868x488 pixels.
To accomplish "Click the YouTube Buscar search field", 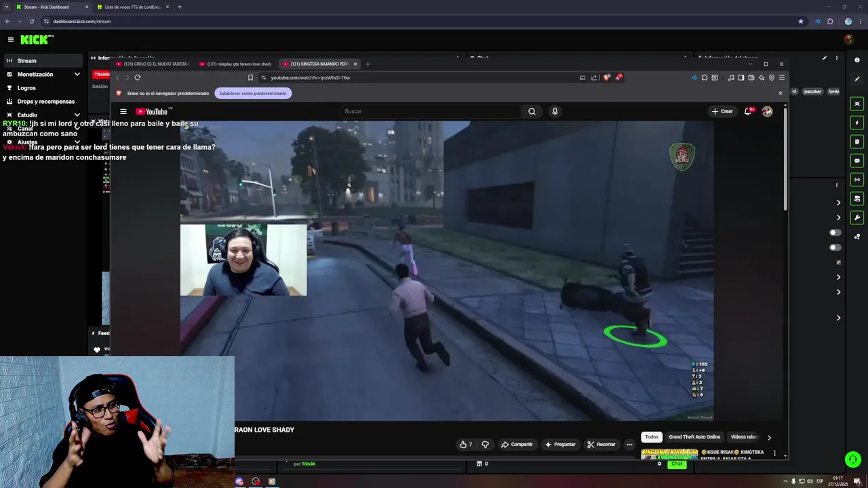I will [431, 112].
